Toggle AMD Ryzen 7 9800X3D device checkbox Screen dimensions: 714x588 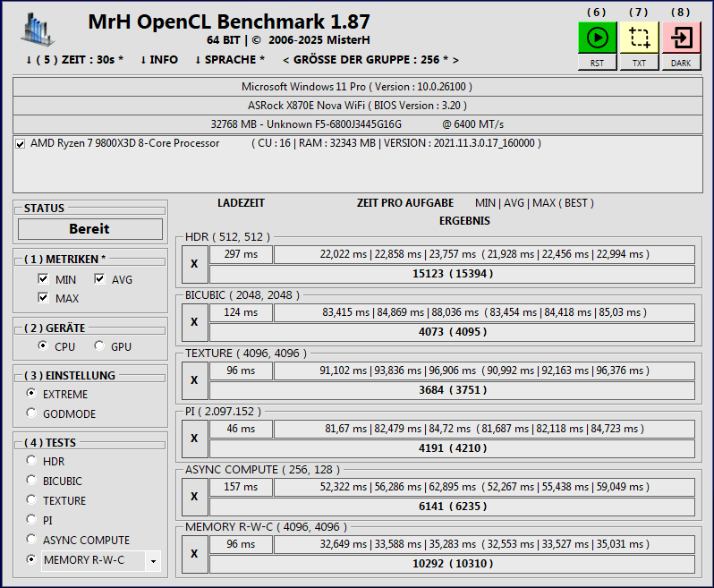(x=20, y=144)
